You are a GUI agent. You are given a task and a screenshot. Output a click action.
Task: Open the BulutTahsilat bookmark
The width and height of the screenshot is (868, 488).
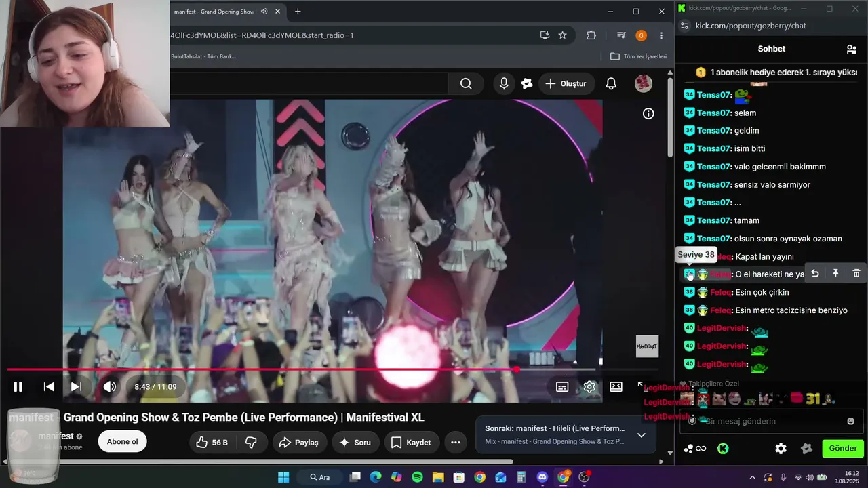pos(203,56)
